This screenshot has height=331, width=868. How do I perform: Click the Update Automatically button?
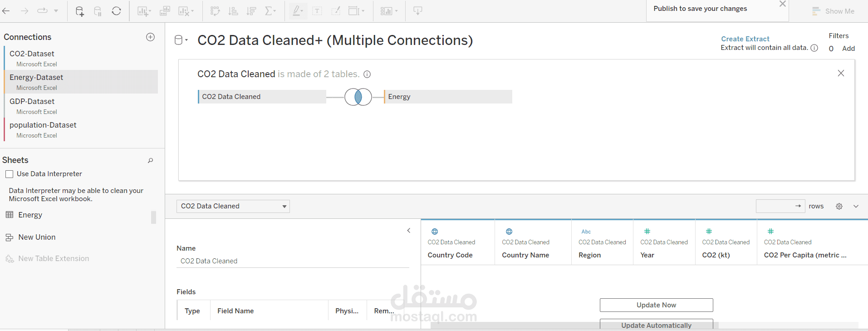(657, 325)
